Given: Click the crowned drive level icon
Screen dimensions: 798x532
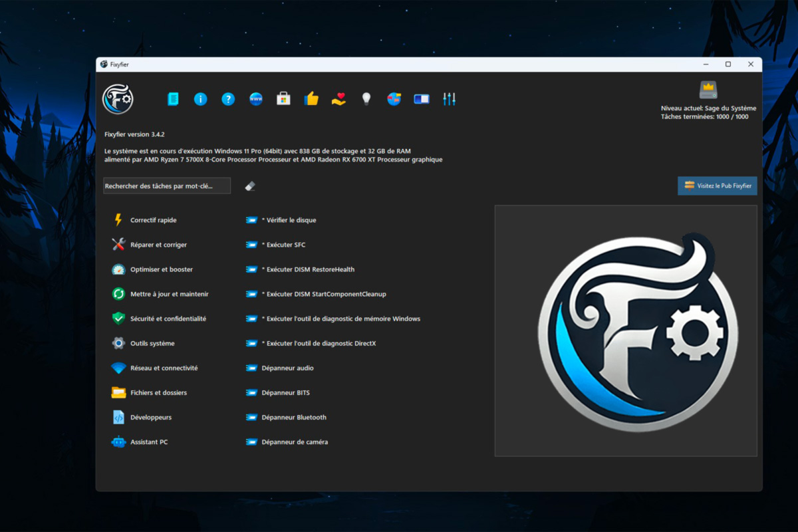Looking at the screenshot, I should [x=708, y=90].
